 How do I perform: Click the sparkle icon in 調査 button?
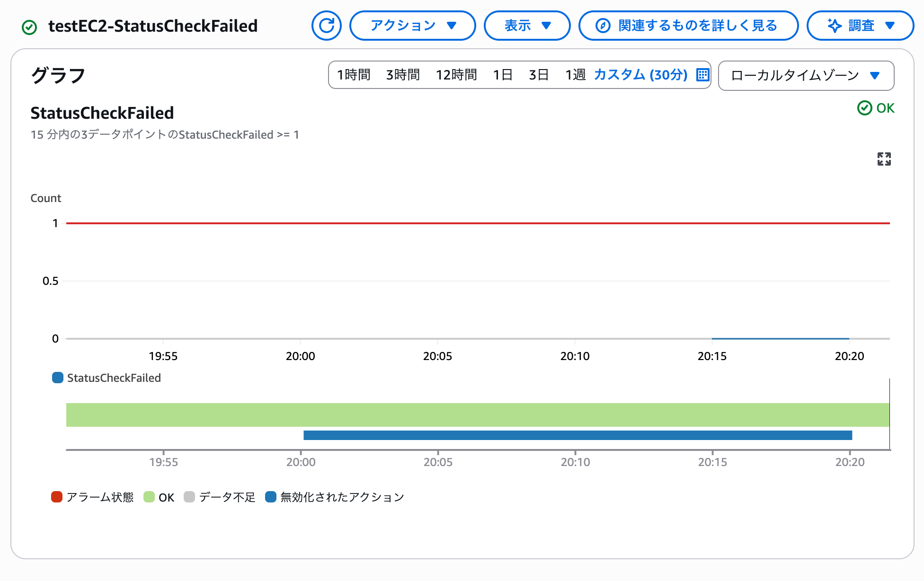834,26
